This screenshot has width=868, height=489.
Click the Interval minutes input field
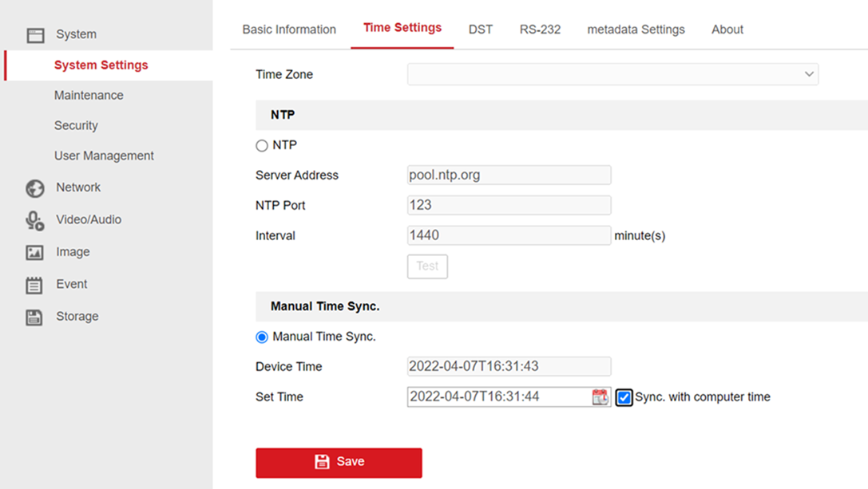coord(509,235)
